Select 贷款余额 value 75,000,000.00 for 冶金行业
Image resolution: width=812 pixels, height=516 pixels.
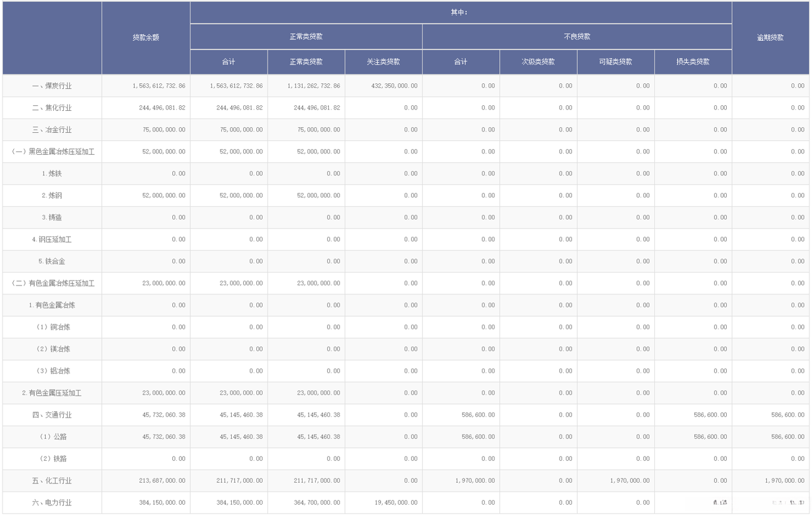pyautogui.click(x=164, y=130)
